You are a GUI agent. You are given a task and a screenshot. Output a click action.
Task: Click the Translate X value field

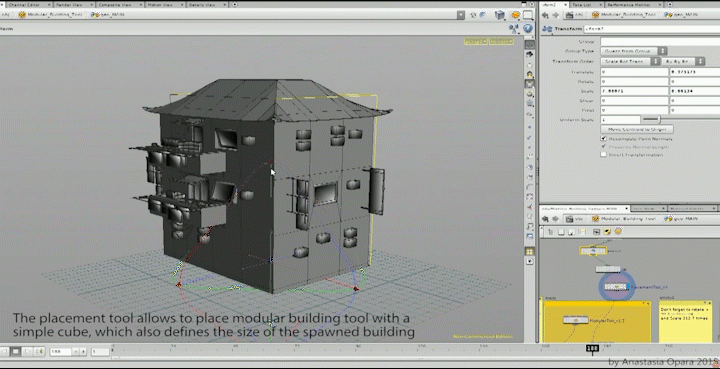pos(634,72)
